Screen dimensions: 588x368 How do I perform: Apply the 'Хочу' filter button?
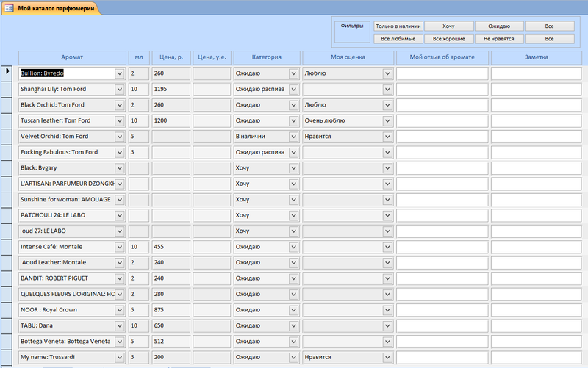click(448, 26)
